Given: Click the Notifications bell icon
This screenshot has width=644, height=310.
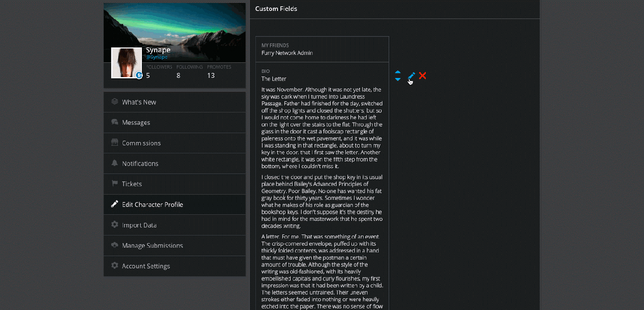Looking at the screenshot, I should pyautogui.click(x=114, y=163).
